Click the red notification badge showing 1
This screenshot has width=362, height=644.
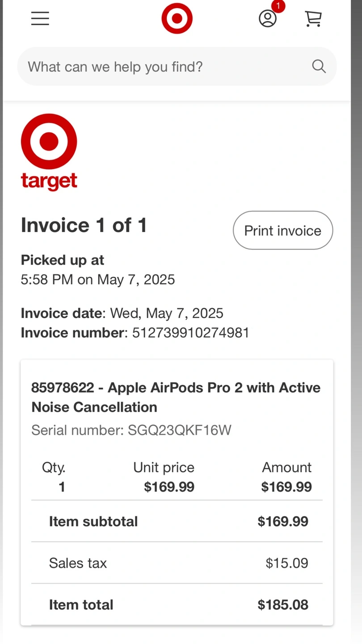[278, 6]
